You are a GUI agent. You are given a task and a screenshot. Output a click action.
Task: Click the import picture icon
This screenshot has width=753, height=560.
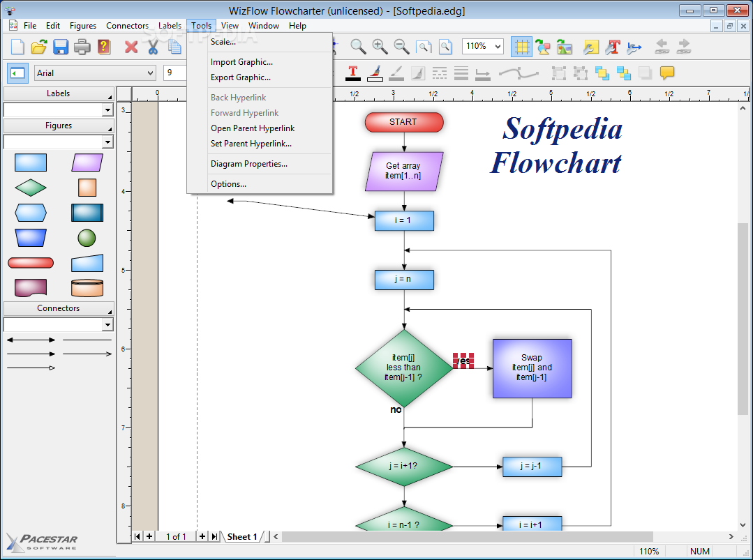(565, 47)
